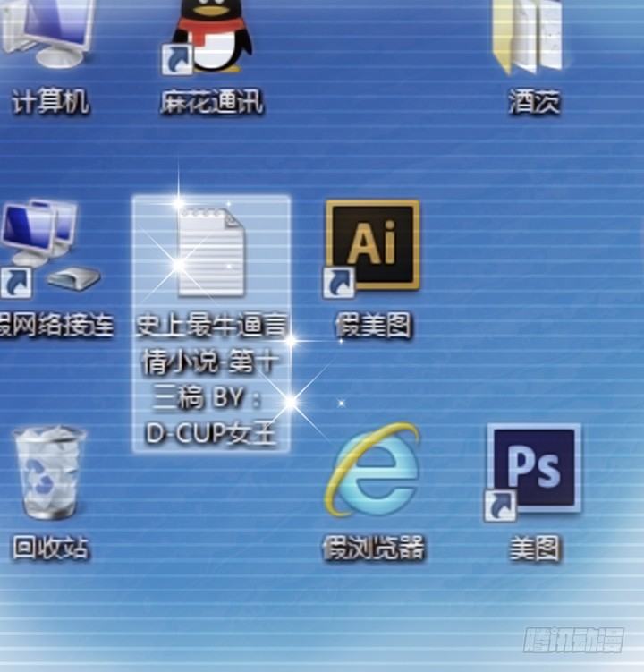Viewport: 644px width, 672px height.
Task: Click the shortcut arrow on Ps icon
Action: [x=500, y=506]
